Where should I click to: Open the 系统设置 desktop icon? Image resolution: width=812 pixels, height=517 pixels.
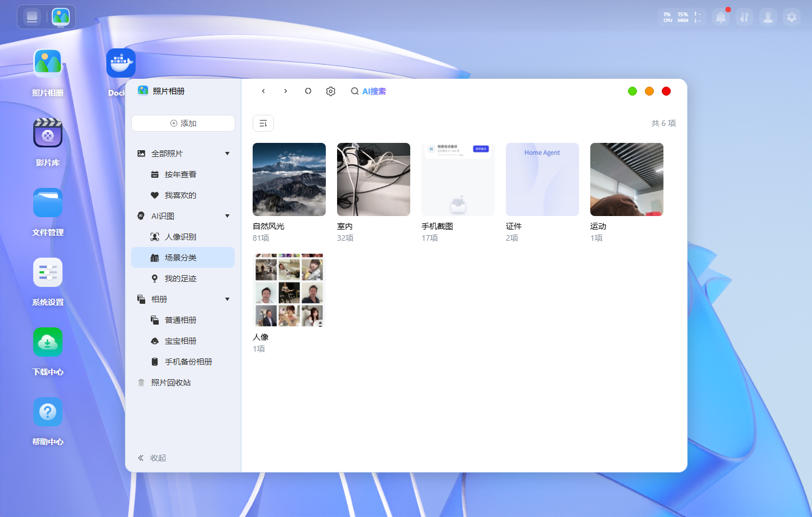tap(48, 272)
